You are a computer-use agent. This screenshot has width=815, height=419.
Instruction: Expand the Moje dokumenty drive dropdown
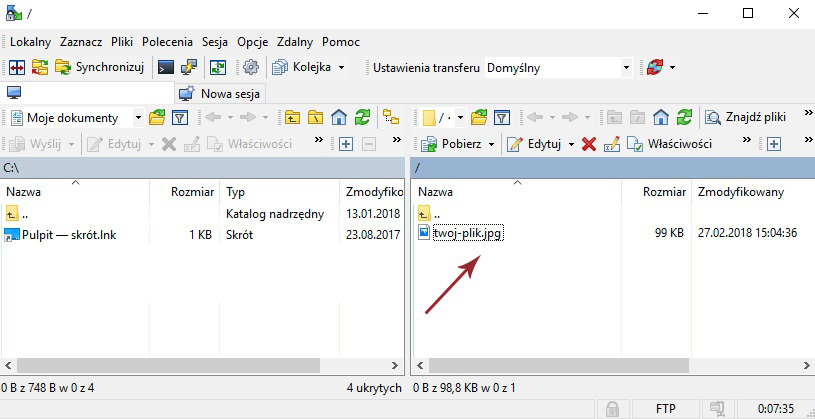click(x=138, y=118)
